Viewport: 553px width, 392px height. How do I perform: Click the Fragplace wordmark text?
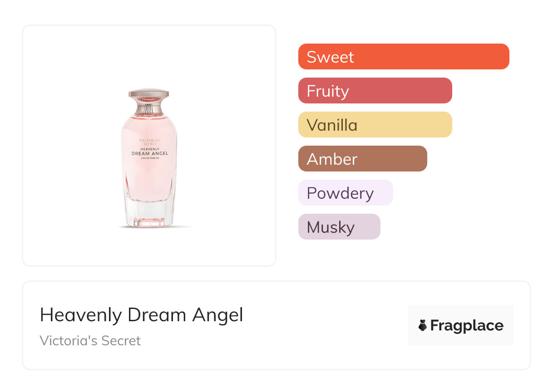pyautogui.click(x=466, y=325)
